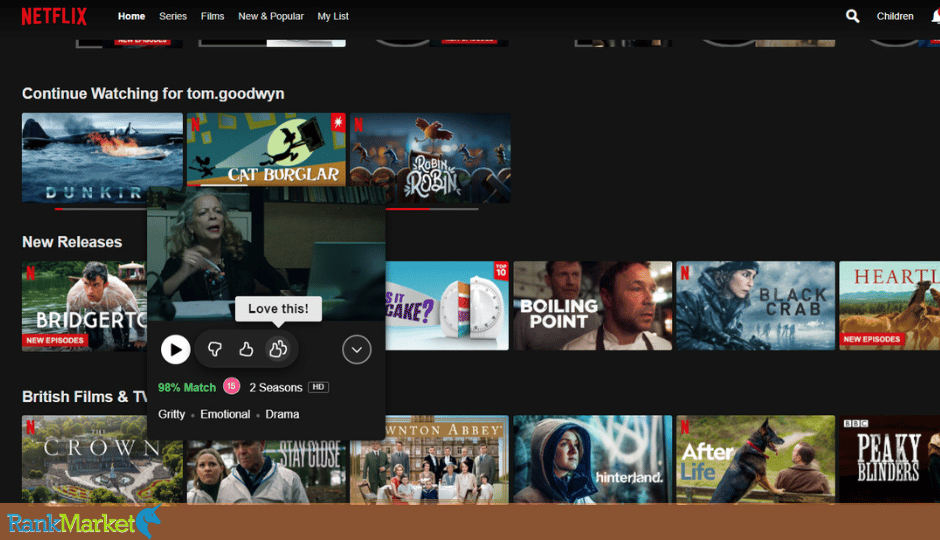Open the notifications bell icon

(935, 16)
